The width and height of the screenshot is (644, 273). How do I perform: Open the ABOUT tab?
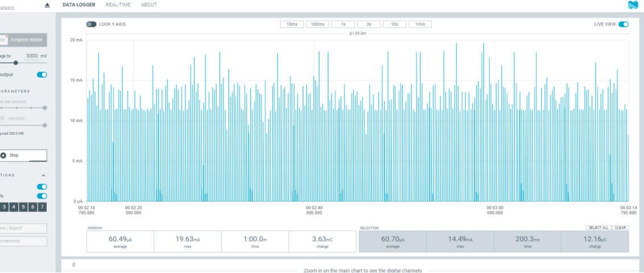point(149,5)
